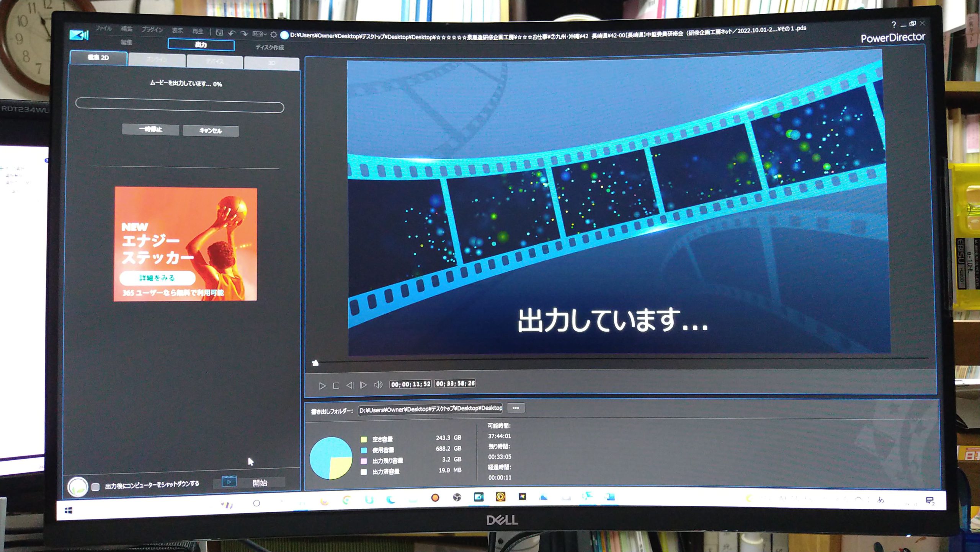Click the preview scrubber handle
This screenshot has width=980, height=552.
(315, 363)
